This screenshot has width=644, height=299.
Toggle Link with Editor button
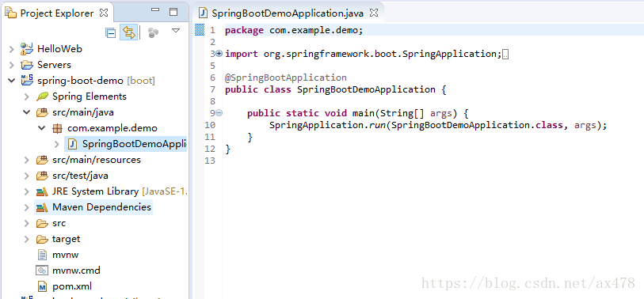pos(128,32)
